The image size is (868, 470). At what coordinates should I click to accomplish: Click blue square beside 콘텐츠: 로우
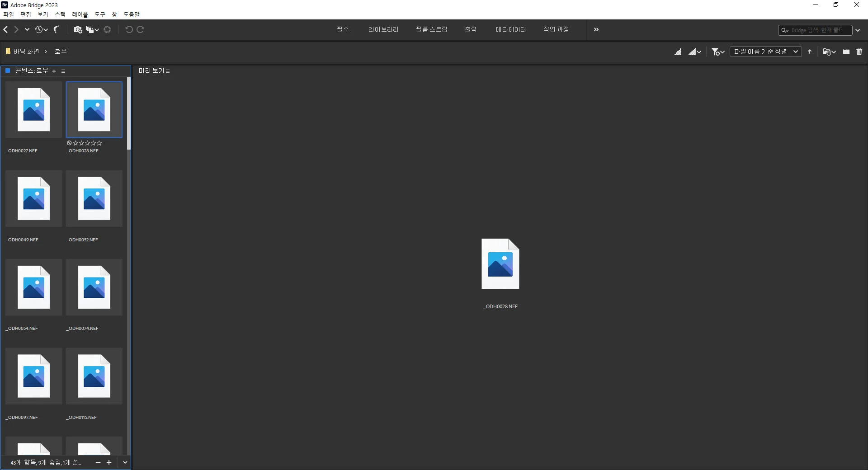(x=8, y=70)
